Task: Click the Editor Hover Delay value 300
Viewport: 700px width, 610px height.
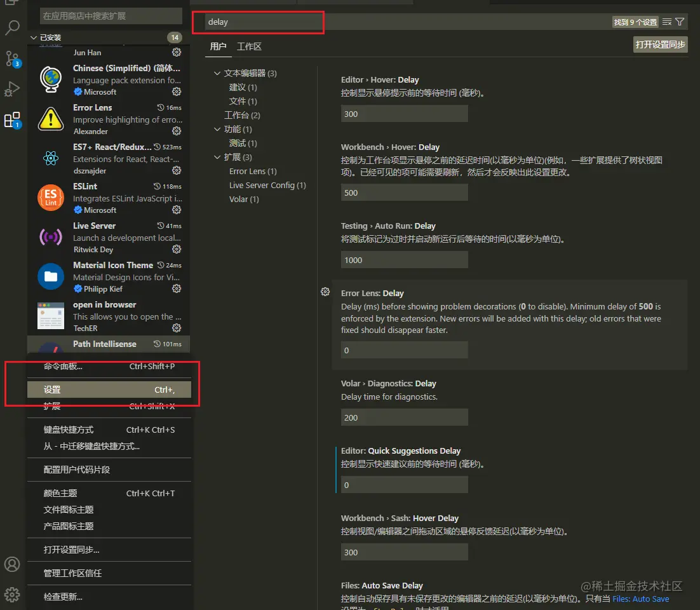Action: click(x=405, y=114)
